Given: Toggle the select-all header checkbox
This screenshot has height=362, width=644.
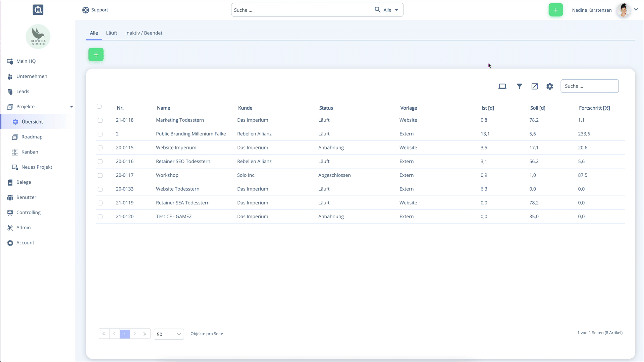Looking at the screenshot, I should 99,106.
